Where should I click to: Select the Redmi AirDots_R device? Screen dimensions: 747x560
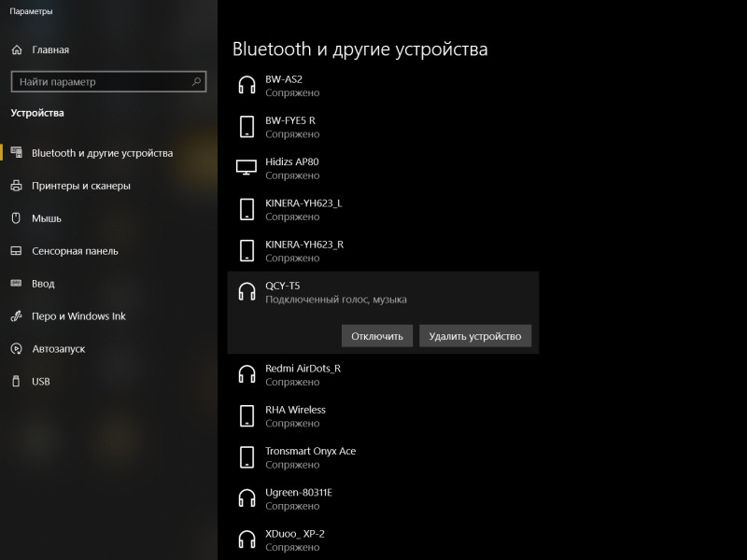pos(384,375)
